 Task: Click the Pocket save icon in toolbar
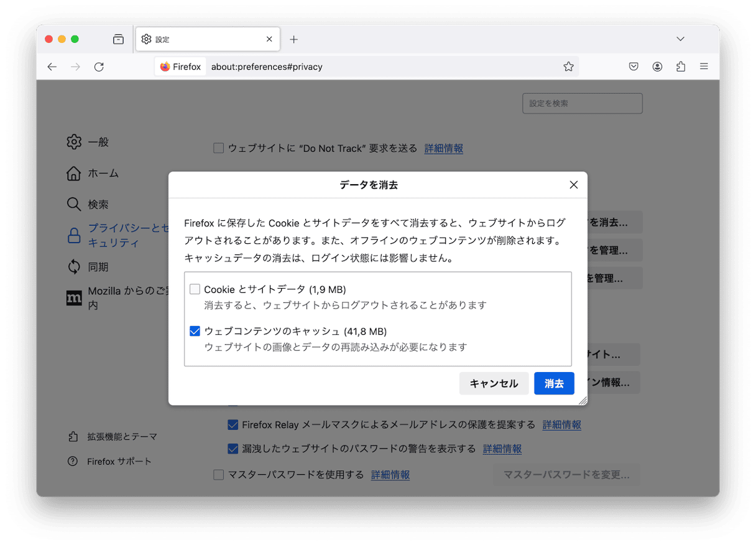634,67
